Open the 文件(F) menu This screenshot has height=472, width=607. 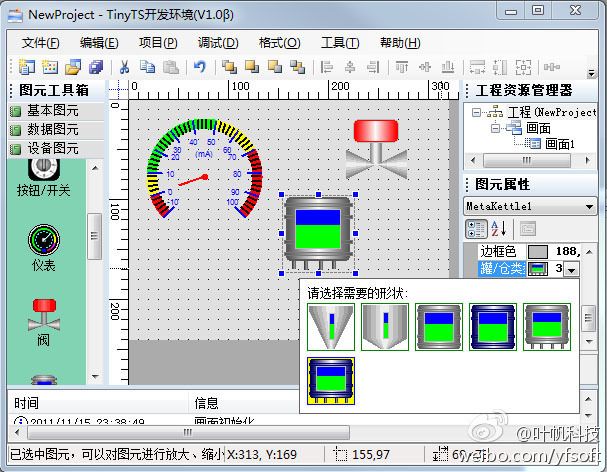[40, 43]
